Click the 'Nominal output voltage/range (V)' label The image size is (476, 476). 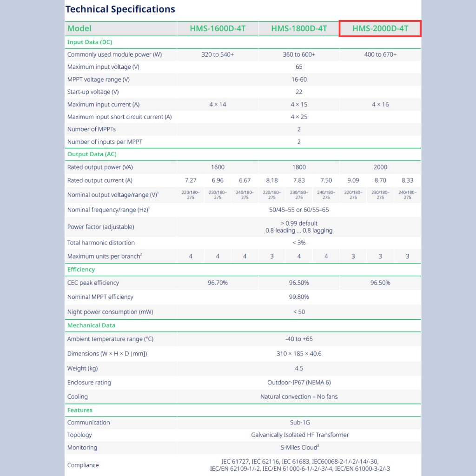tap(113, 195)
